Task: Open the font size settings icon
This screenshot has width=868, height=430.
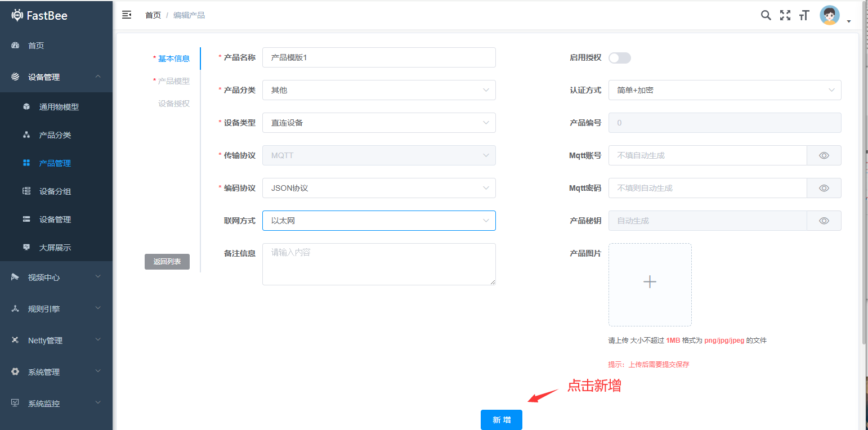Action: click(x=804, y=15)
